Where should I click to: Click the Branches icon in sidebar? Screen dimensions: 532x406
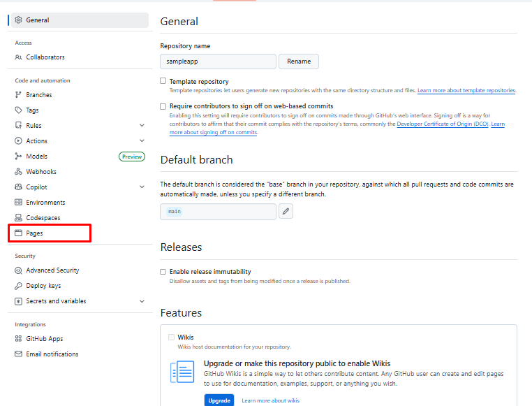(x=19, y=95)
